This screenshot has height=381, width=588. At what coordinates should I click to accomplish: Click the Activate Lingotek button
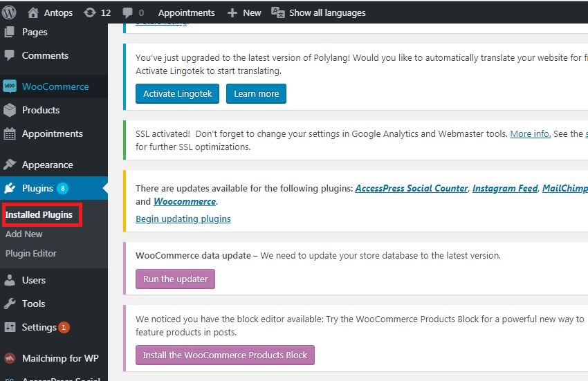point(177,93)
